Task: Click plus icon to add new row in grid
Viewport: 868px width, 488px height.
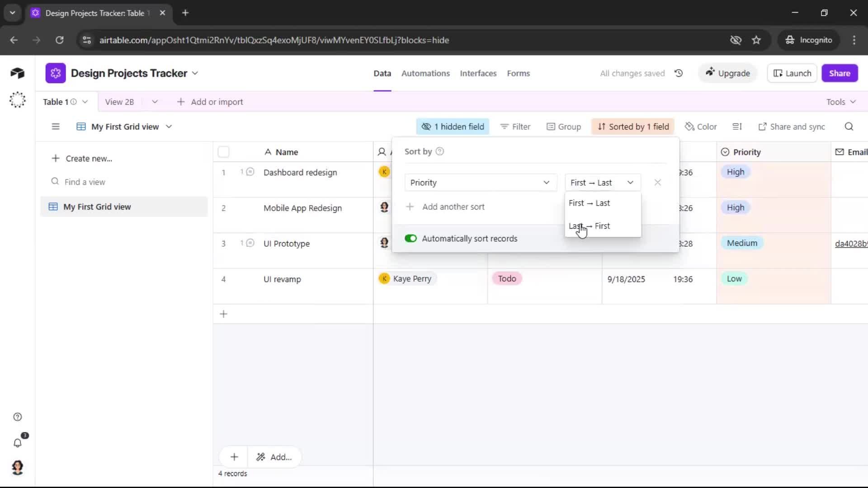Action: (223, 314)
